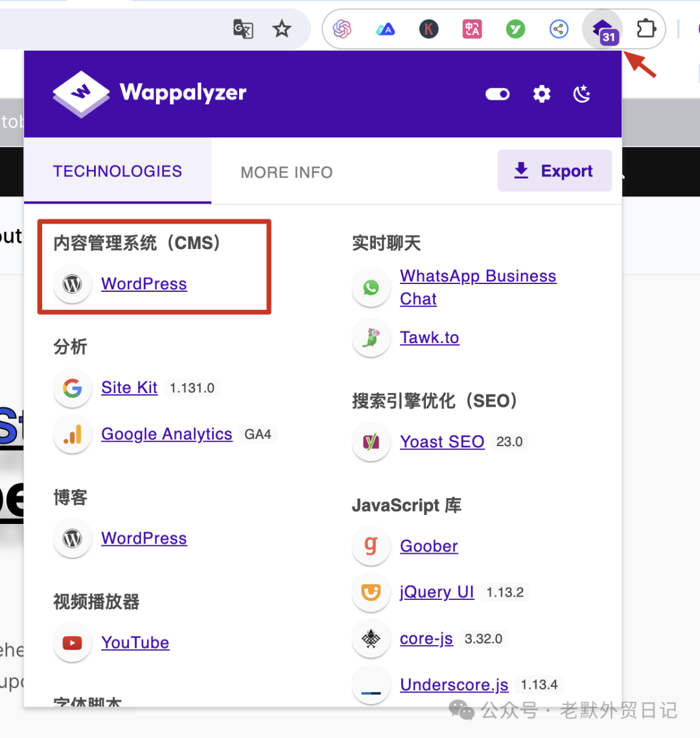Click the Wappalyzer brand name in header
Screen dimensions: 700x738
(183, 93)
